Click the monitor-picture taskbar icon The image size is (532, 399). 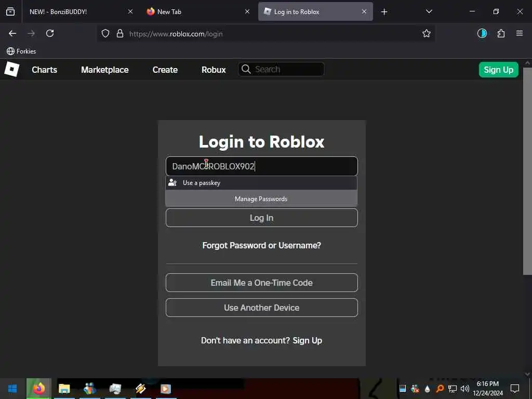(115, 389)
